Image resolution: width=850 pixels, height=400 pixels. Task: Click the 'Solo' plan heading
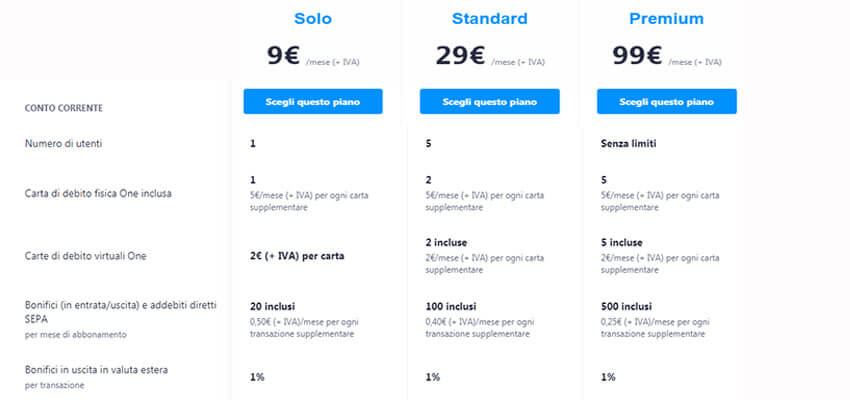click(315, 19)
